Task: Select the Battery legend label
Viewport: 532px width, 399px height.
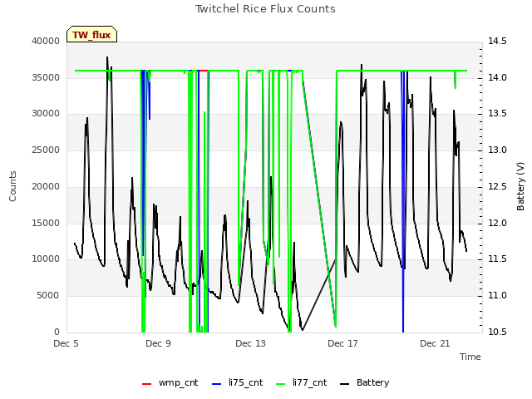Action: pyautogui.click(x=373, y=382)
